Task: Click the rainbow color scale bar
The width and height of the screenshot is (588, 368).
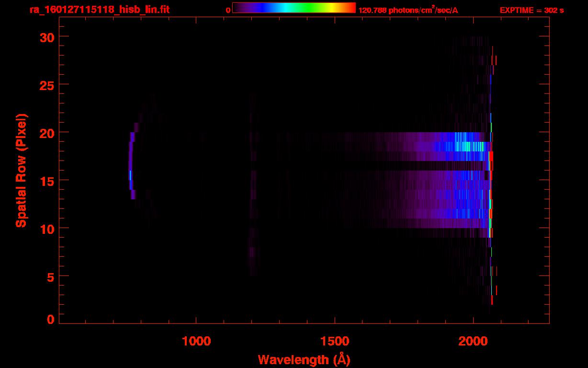Action: click(294, 8)
